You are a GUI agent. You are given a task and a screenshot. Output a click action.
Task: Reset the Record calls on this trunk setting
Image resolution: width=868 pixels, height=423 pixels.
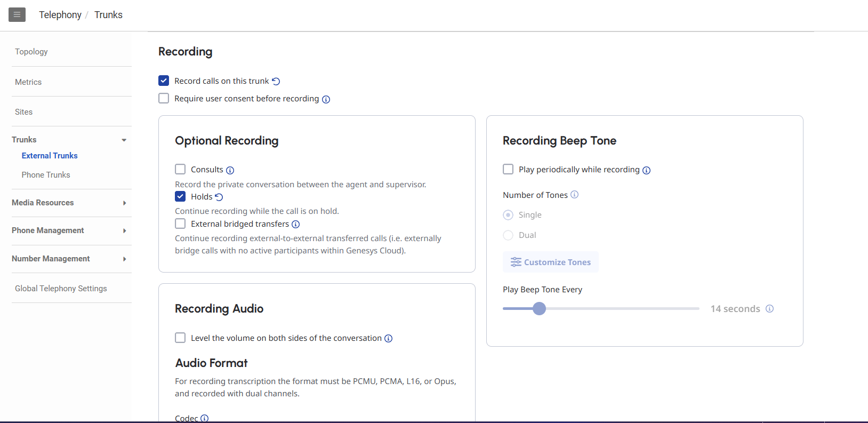point(276,81)
